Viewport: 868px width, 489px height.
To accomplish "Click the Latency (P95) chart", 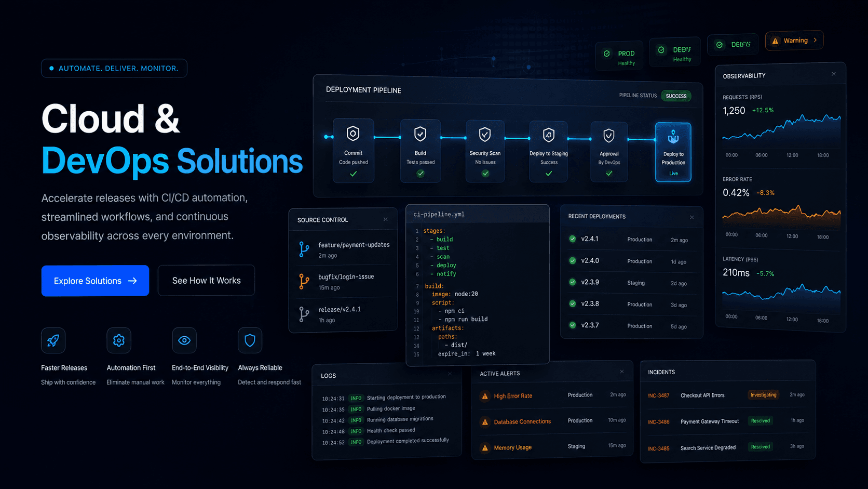I will [781, 297].
